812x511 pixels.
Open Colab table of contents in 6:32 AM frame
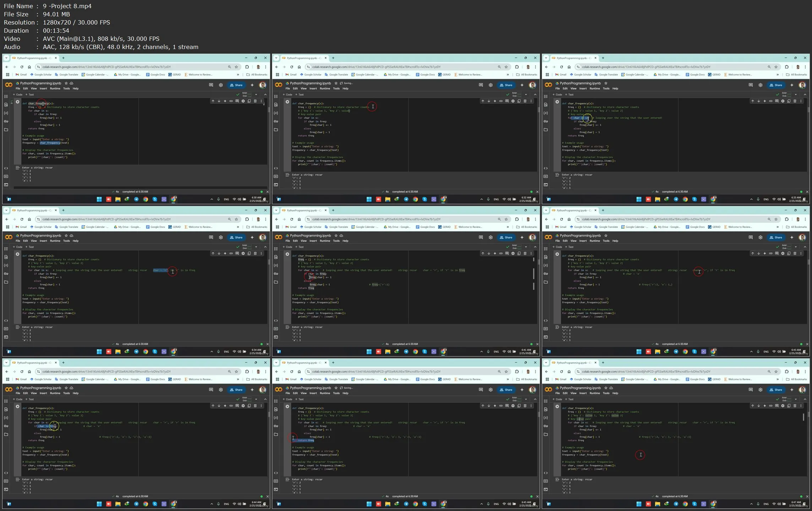(276, 96)
